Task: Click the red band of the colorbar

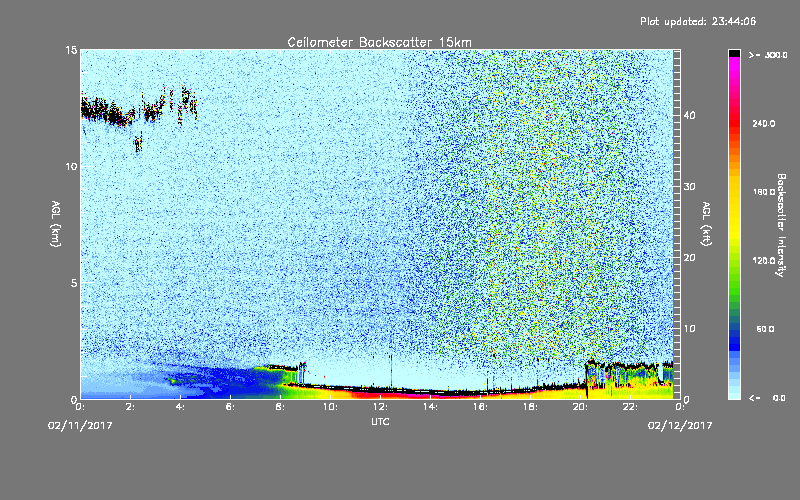Action: pyautogui.click(x=734, y=121)
